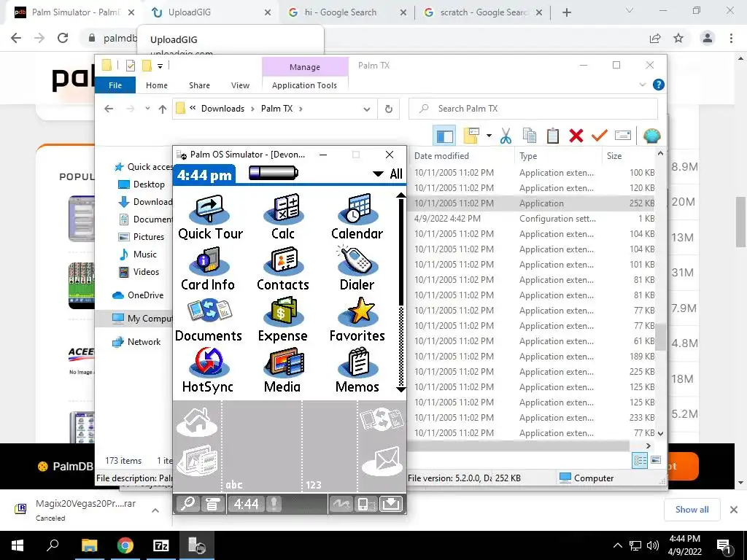Click Downloads in the address breadcrumb

point(222,109)
